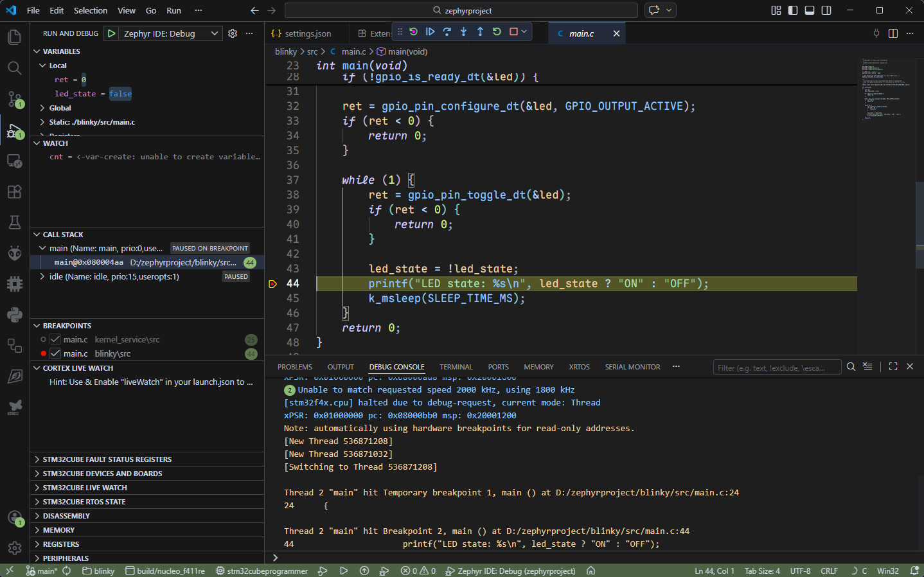The image size is (924, 577).
Task: Open Stop dropdown arrow in debug toolbar
Action: pyautogui.click(x=524, y=31)
